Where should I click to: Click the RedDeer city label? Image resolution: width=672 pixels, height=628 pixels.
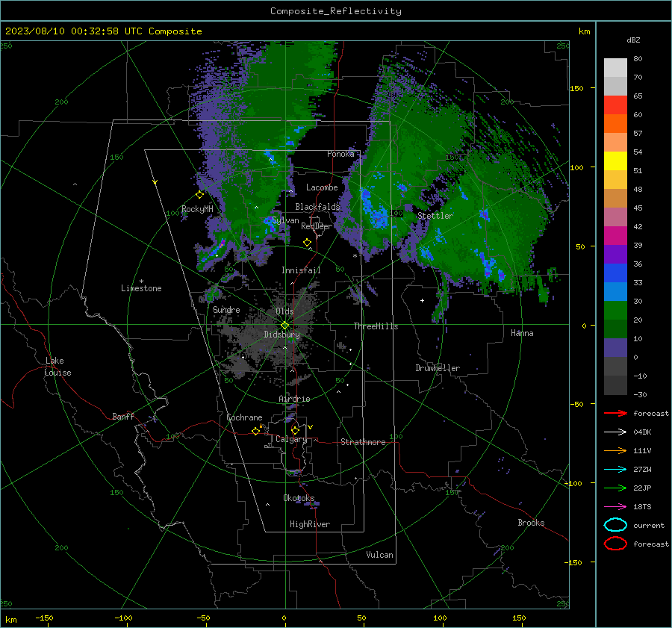[317, 226]
